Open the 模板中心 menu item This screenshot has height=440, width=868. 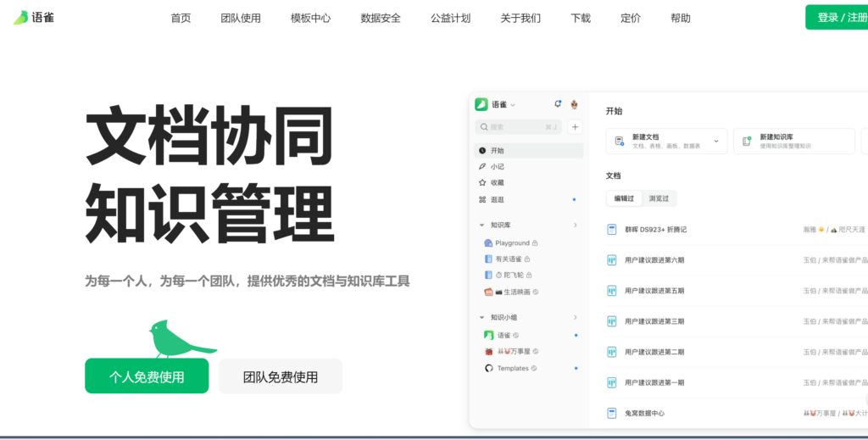(310, 18)
